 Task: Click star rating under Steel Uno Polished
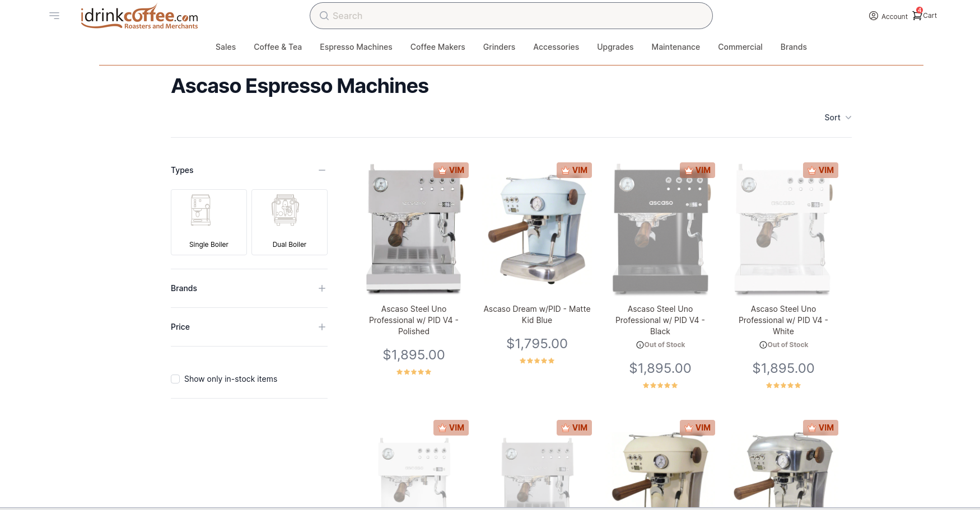pyautogui.click(x=414, y=372)
